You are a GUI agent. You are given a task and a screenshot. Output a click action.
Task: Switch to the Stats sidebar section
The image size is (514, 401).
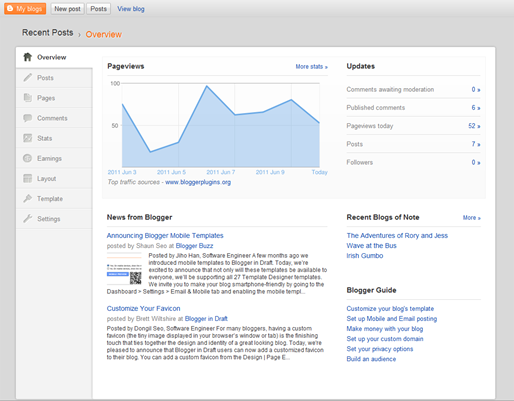54,138
